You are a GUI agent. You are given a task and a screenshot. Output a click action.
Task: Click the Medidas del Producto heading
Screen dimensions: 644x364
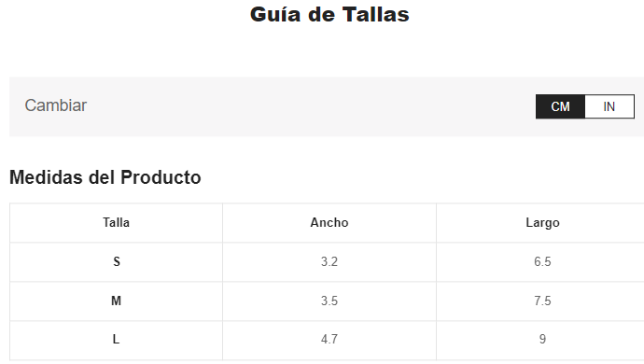pyautogui.click(x=105, y=177)
